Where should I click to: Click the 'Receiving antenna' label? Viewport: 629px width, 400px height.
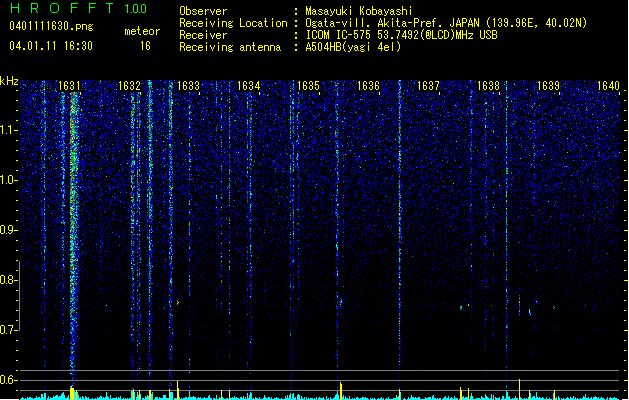[230, 47]
